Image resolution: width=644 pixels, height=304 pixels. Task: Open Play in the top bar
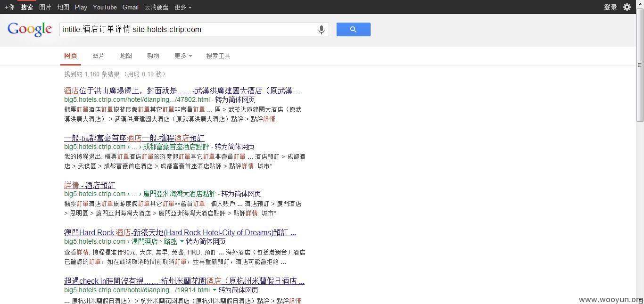[81, 7]
